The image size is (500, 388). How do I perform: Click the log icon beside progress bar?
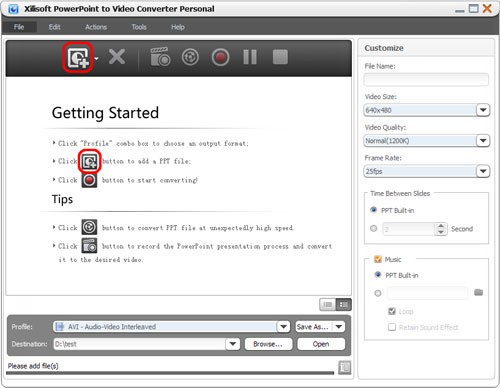(345, 367)
